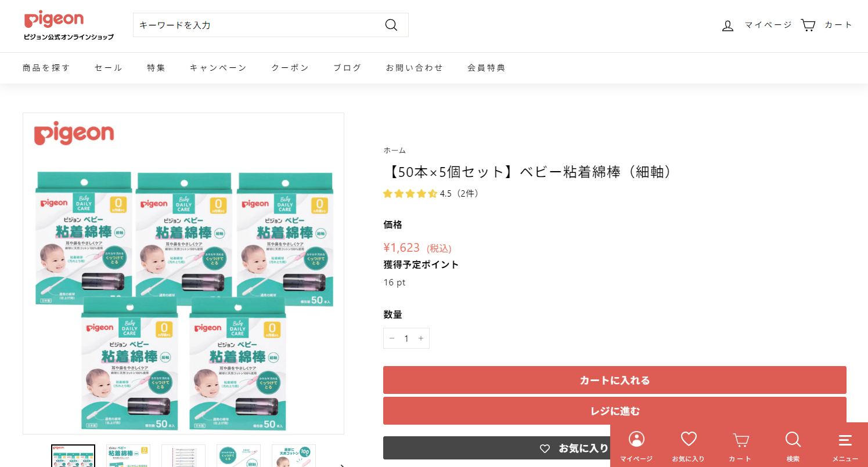Viewport: 868px width, 467px height.
Task: Proceed to checkout via レジに進む
Action: [x=614, y=411]
